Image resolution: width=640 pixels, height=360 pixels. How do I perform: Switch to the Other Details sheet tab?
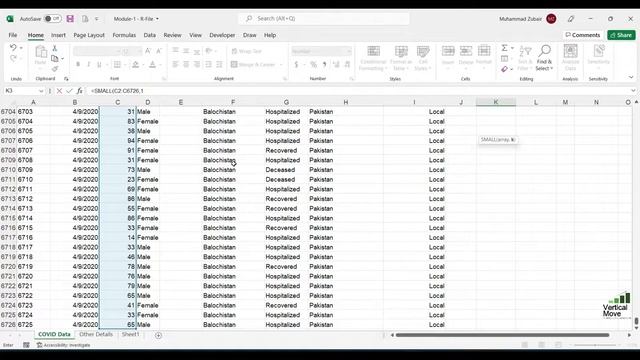pyautogui.click(x=96, y=334)
